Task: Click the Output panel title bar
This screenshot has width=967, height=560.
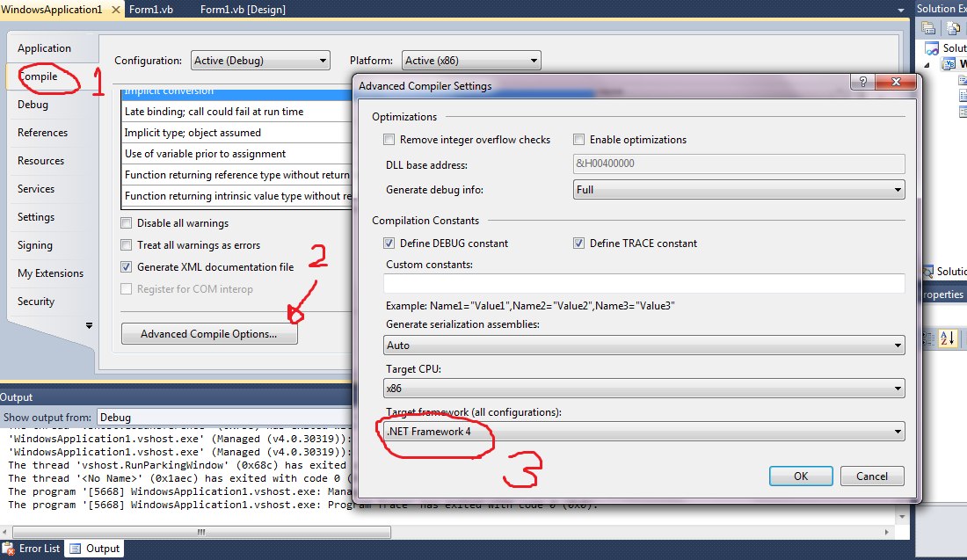Action: pyautogui.click(x=176, y=397)
